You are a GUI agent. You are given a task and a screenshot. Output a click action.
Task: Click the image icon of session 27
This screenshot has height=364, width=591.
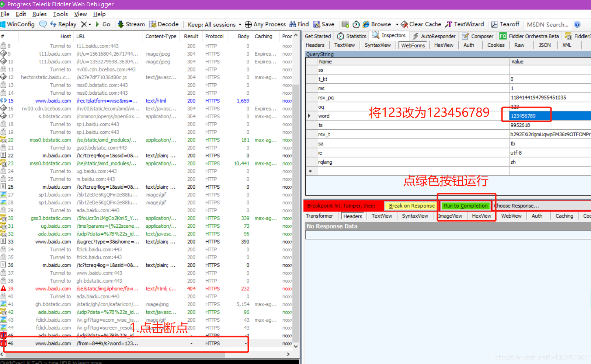click(4, 195)
